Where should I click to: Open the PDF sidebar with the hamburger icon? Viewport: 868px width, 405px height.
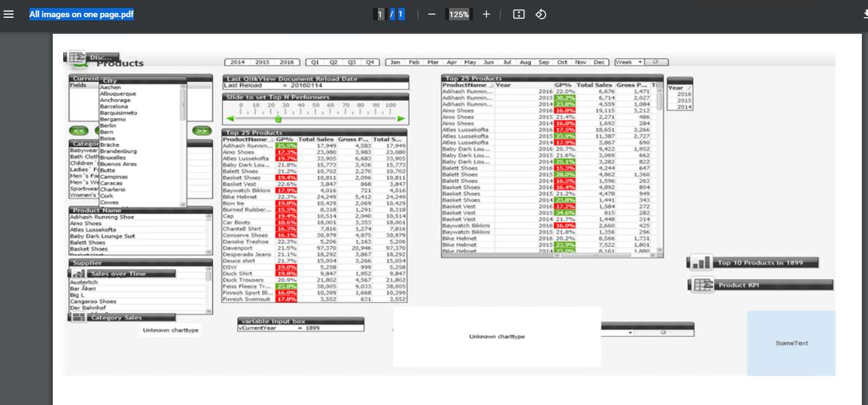[9, 13]
